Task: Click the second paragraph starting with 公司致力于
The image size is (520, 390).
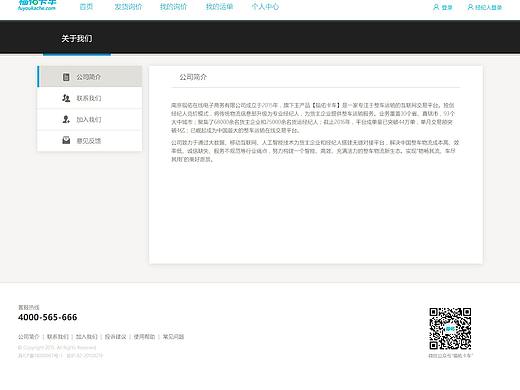Action: click(x=315, y=151)
